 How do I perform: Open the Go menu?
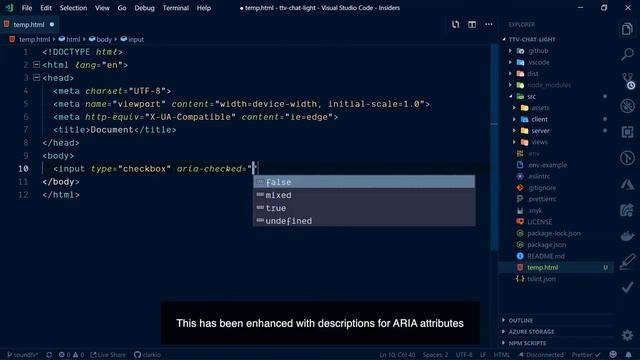122,8
